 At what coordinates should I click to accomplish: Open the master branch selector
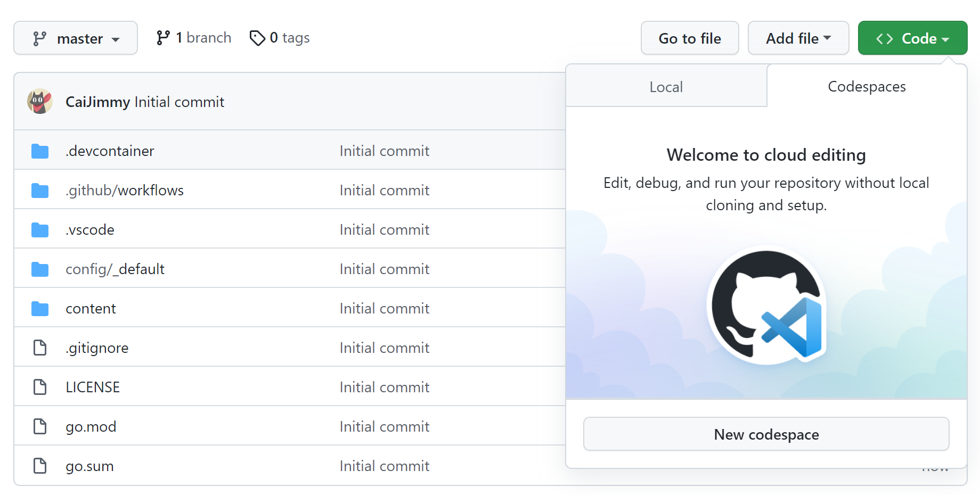pyautogui.click(x=75, y=38)
